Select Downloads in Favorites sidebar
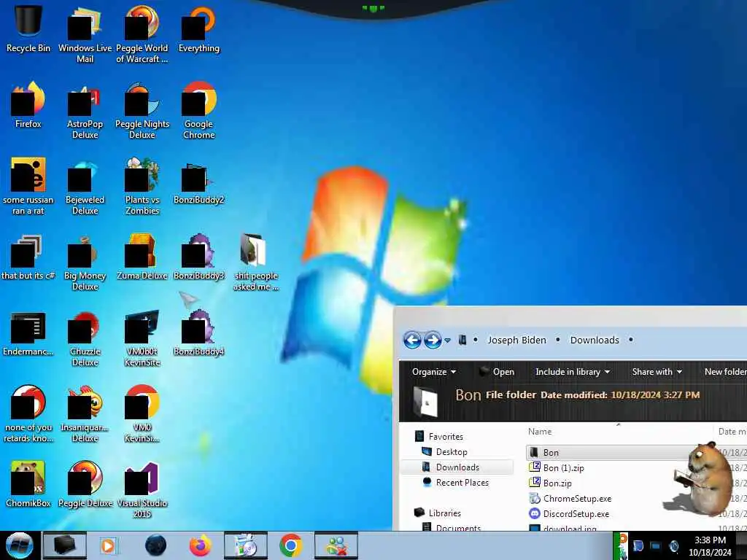This screenshot has width=747, height=560. [x=457, y=467]
